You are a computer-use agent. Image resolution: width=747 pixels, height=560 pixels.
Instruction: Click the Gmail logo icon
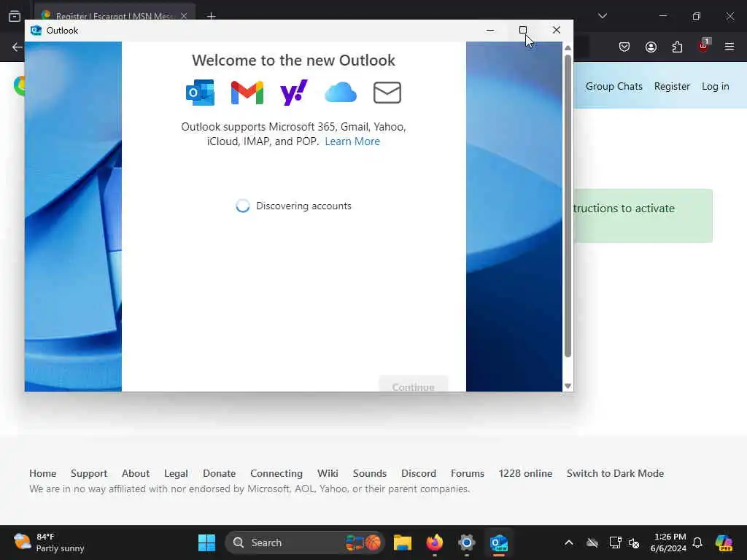pos(247,93)
